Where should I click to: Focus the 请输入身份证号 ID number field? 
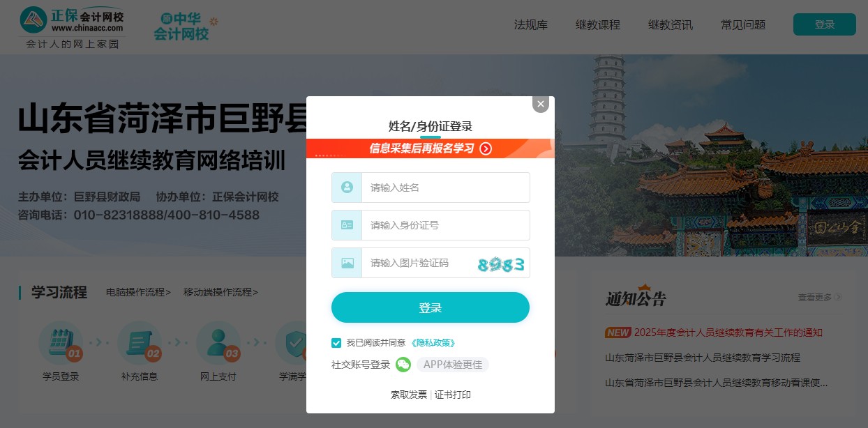tap(445, 225)
